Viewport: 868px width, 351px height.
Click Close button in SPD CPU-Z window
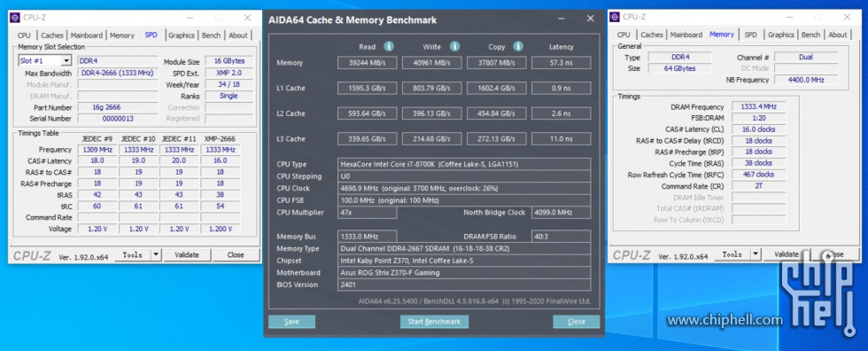point(236,254)
